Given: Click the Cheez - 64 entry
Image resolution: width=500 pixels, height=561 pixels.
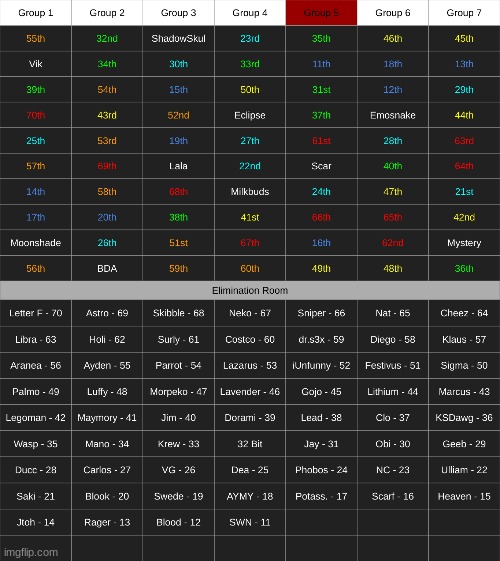Looking at the screenshot, I should [x=464, y=313].
